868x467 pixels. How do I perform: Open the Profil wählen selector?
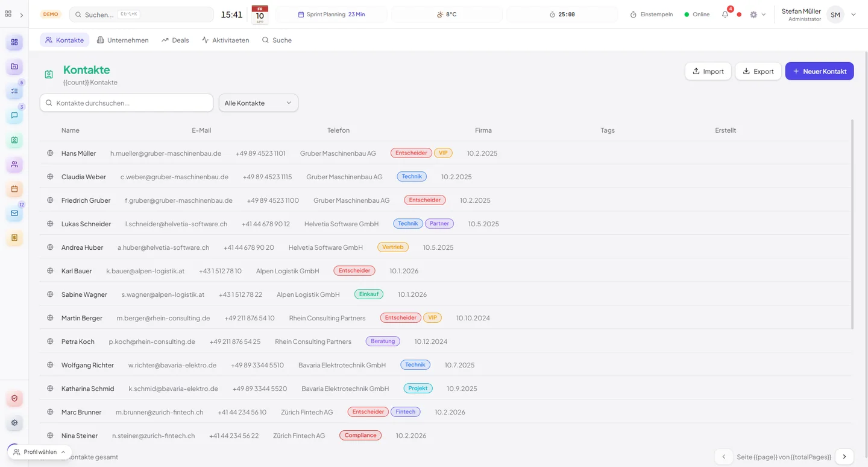[x=40, y=452]
